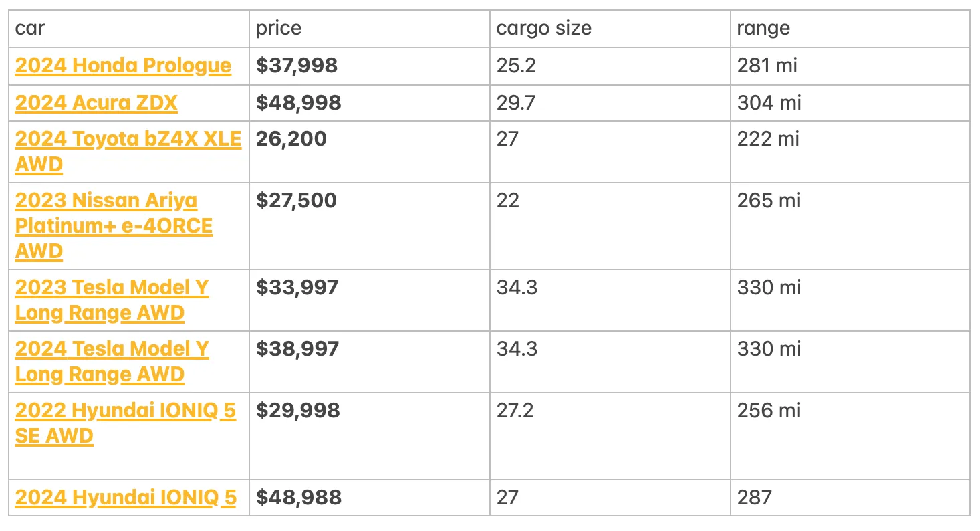Open the 2024 Honda Prologue link
Image resolution: width=980 pixels, height=531 pixels.
(123, 66)
